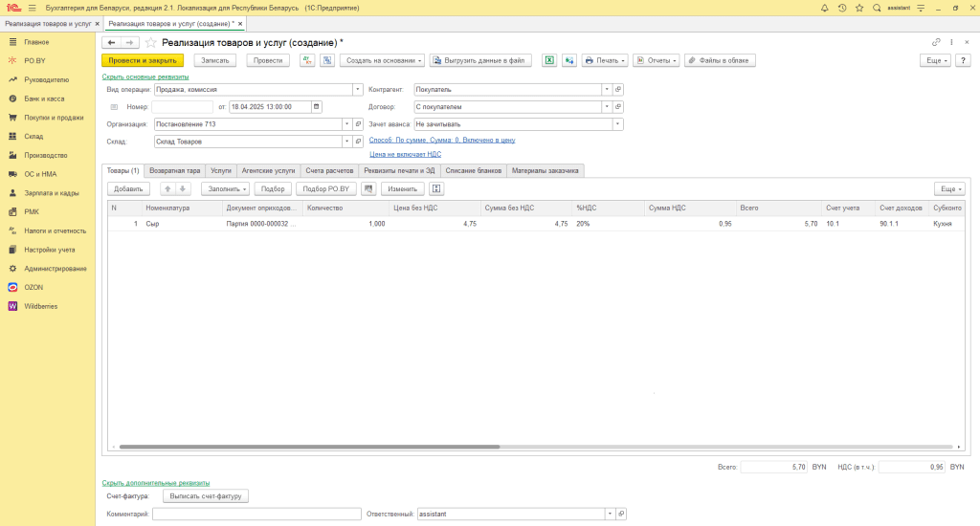Open Банк и касса section
The width and height of the screenshot is (980, 526).
pyautogui.click(x=44, y=99)
